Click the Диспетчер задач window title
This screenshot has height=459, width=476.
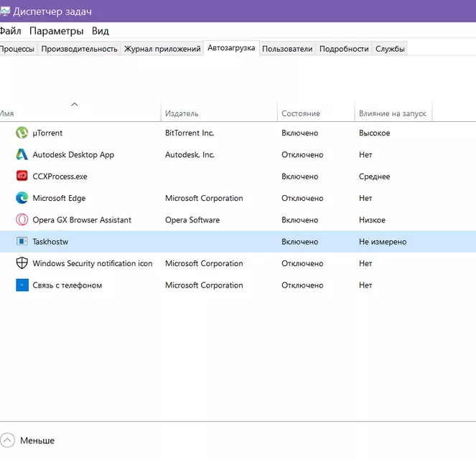[x=52, y=11]
